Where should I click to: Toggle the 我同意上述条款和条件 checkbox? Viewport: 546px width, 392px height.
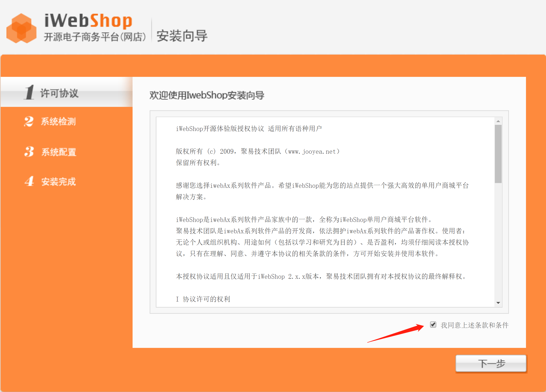(x=433, y=325)
